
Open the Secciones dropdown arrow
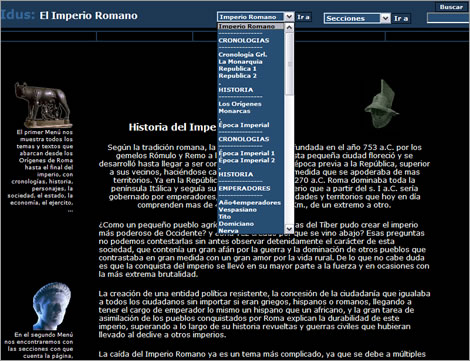(385, 18)
